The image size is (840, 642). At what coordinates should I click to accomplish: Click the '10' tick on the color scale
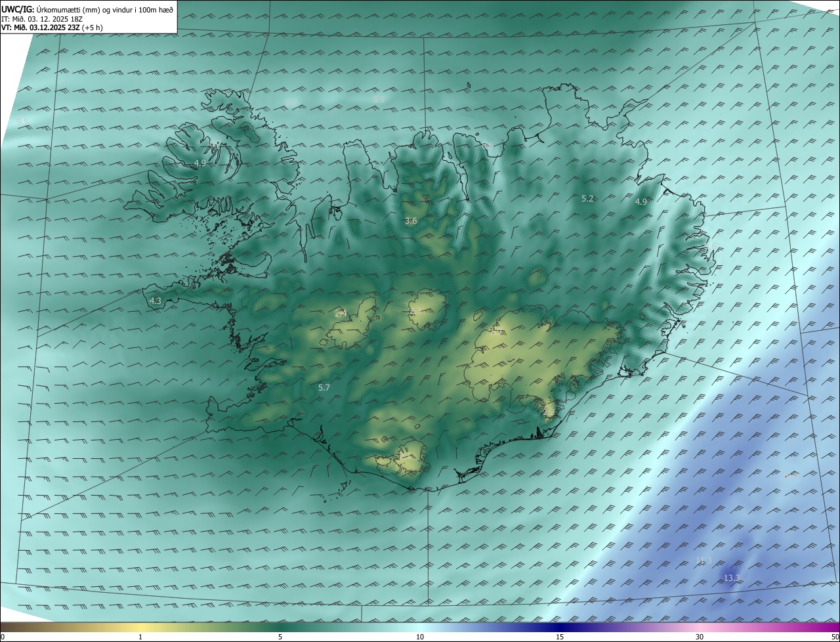(x=420, y=637)
